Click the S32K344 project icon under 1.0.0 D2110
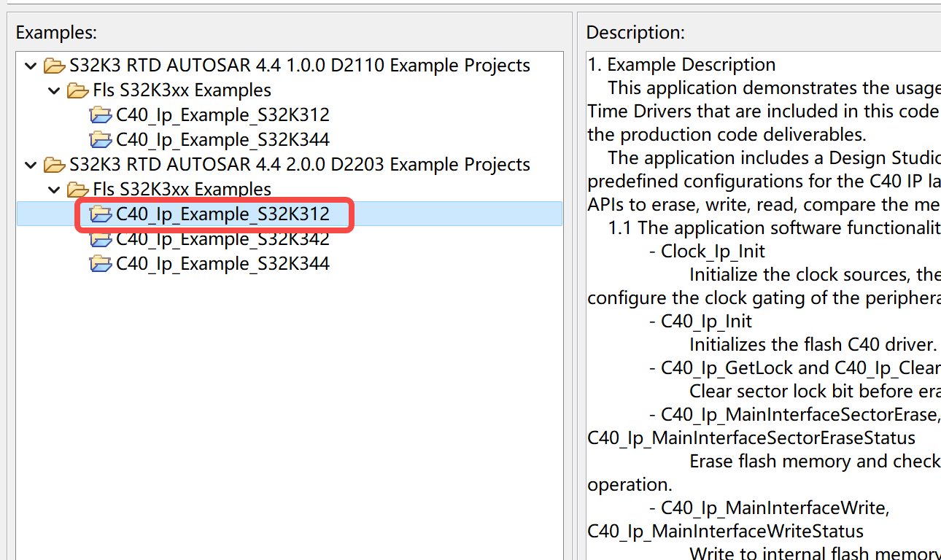941x560 pixels. click(101, 140)
